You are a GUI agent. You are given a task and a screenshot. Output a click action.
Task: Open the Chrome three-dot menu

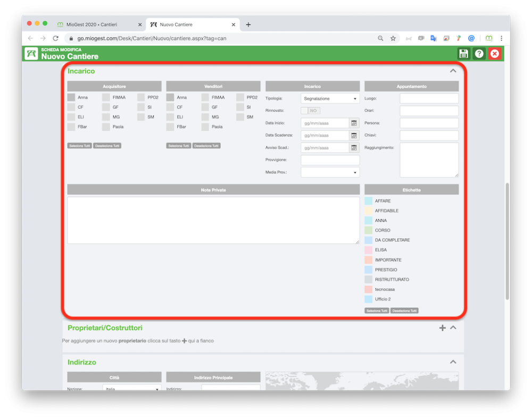click(x=502, y=38)
